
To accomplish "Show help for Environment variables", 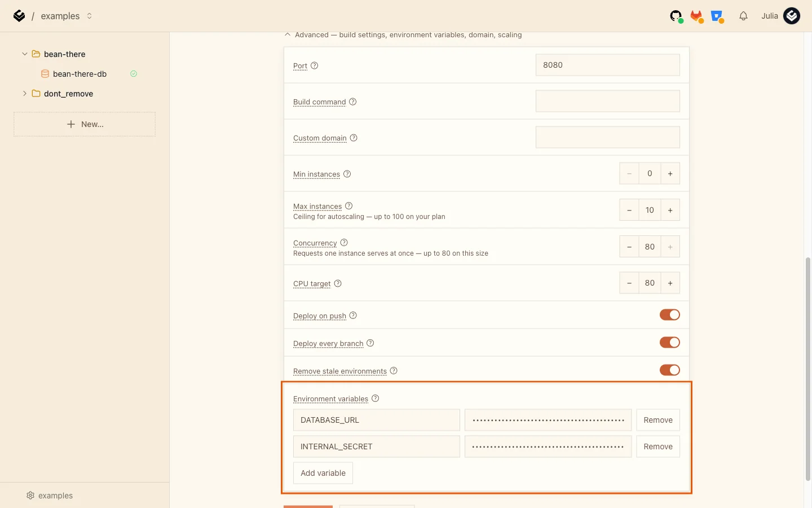I will coord(376,398).
